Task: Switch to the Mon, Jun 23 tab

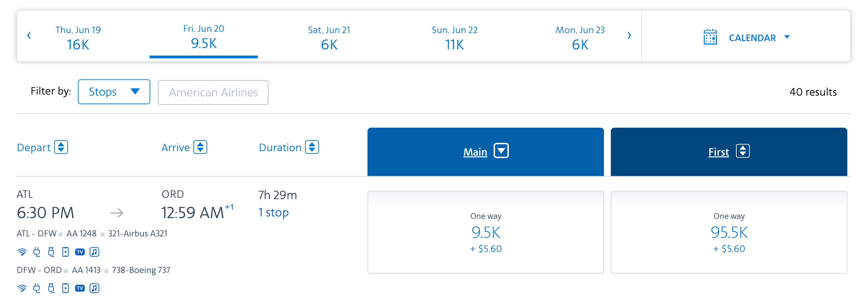Action: [x=580, y=37]
